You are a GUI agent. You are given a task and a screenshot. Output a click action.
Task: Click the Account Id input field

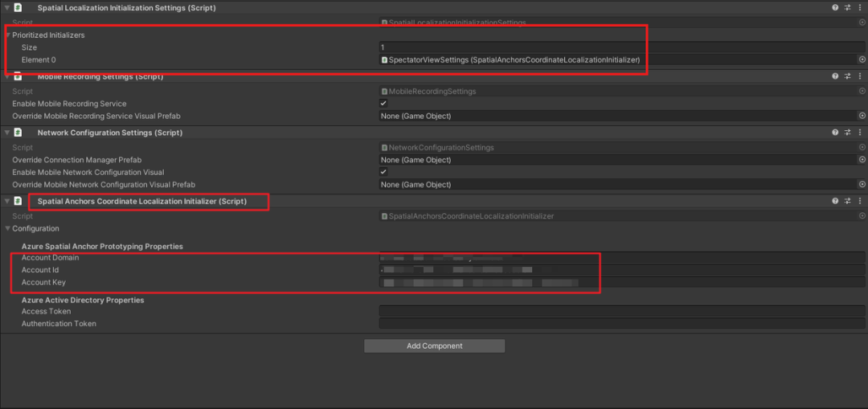622,270
